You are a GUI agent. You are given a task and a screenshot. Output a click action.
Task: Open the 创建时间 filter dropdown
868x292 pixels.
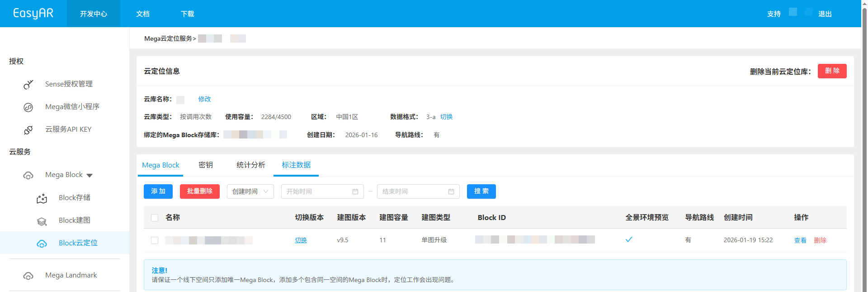[x=250, y=191]
